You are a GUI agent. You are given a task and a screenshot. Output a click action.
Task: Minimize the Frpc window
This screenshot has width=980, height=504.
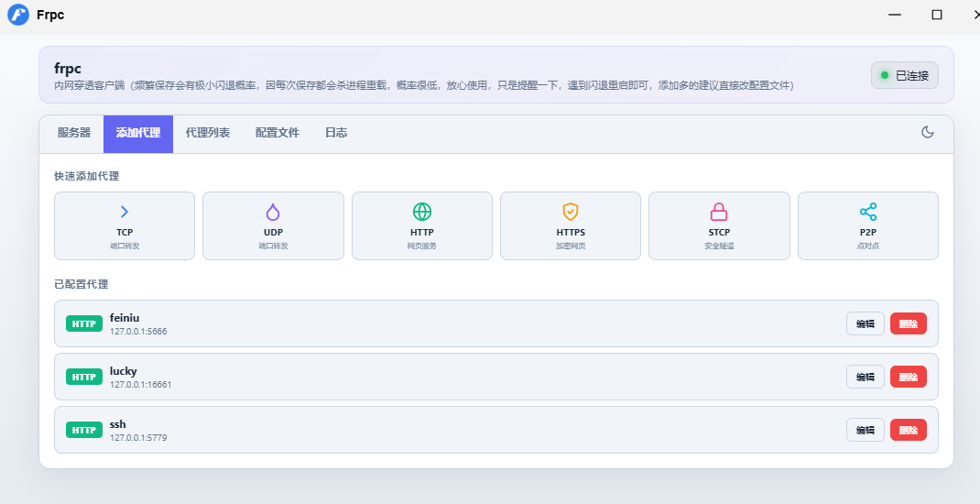tap(895, 15)
